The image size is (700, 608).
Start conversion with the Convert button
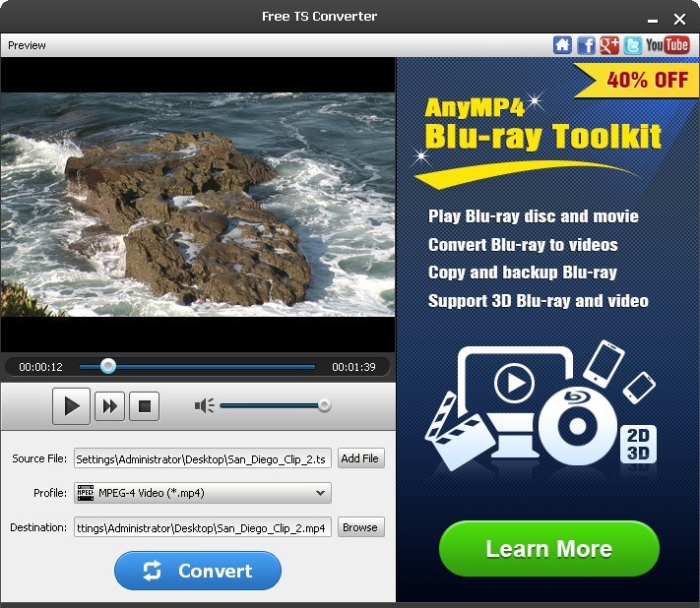198,571
